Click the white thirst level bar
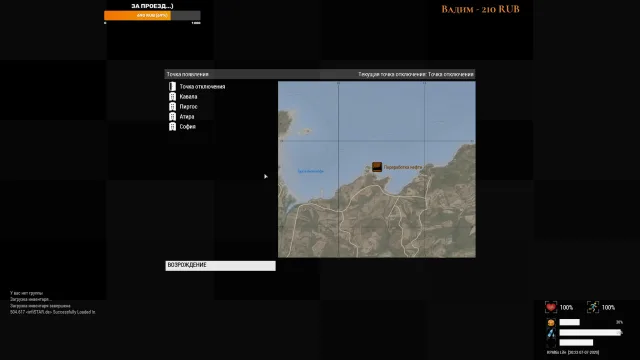This screenshot has width=640, height=360. click(x=590, y=333)
